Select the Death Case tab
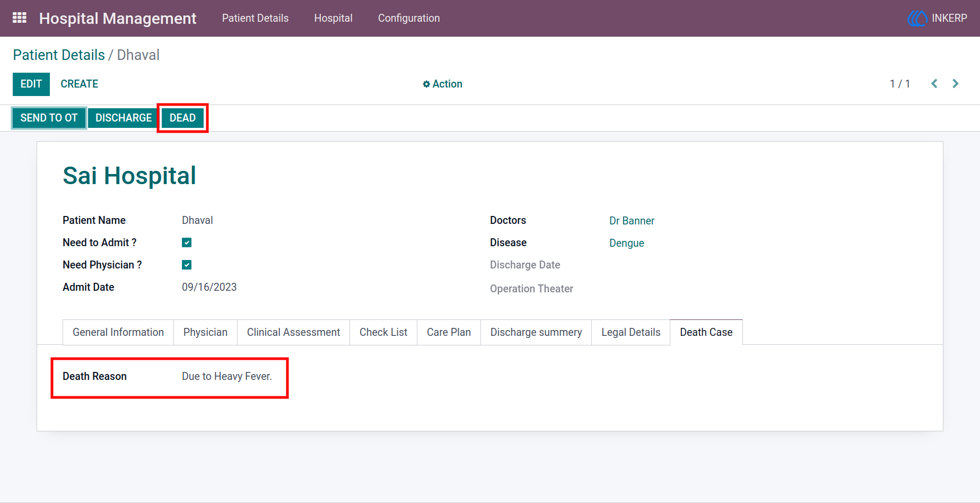Image resolution: width=980 pixels, height=503 pixels. tap(706, 332)
